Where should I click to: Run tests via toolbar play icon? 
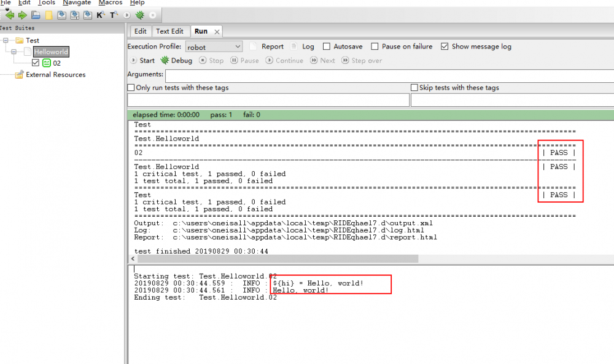tap(126, 15)
